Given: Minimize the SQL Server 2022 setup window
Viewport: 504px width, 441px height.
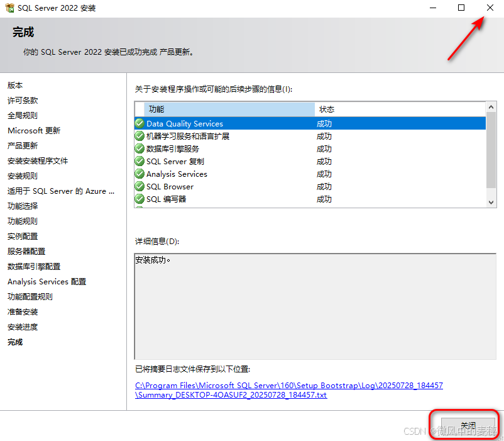Looking at the screenshot, I should tap(433, 8).
